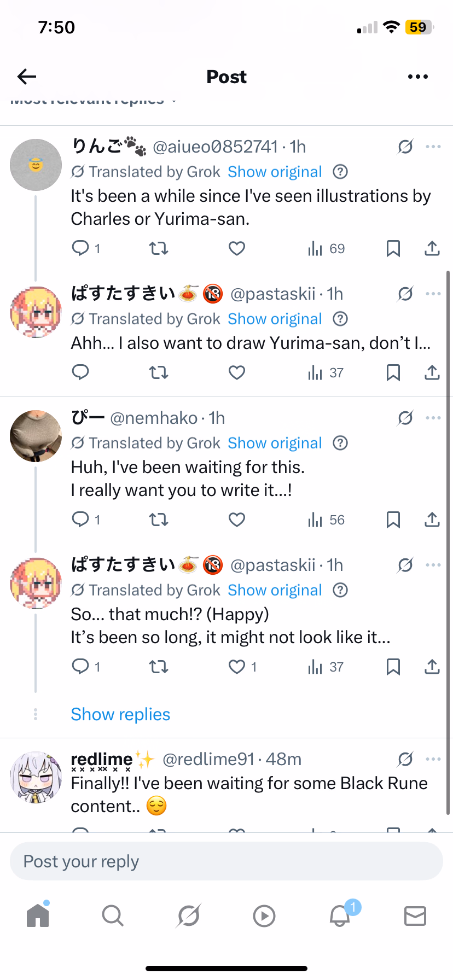Open redlime's profile picture
This screenshot has height=980, width=453.
[36, 777]
